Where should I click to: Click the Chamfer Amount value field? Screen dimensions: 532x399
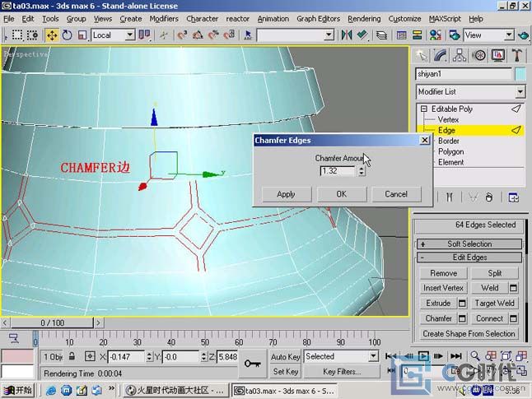pos(338,171)
